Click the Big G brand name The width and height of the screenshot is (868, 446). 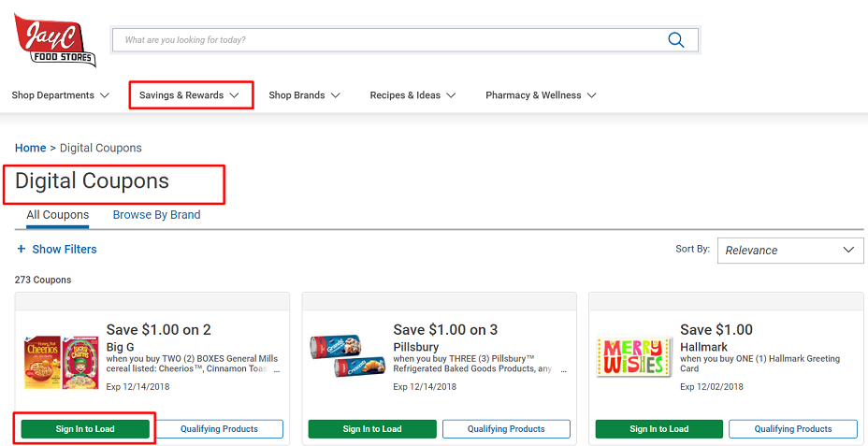pos(120,347)
